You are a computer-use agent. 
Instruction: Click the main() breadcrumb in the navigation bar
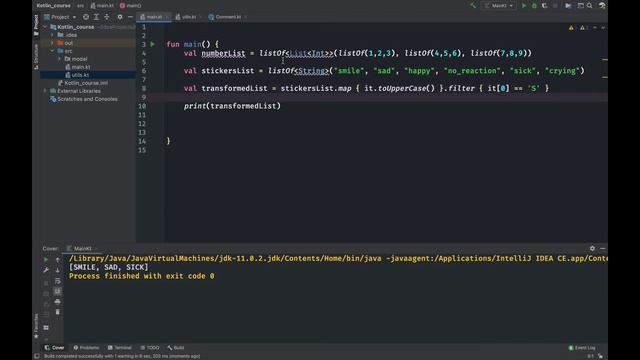click(131, 6)
